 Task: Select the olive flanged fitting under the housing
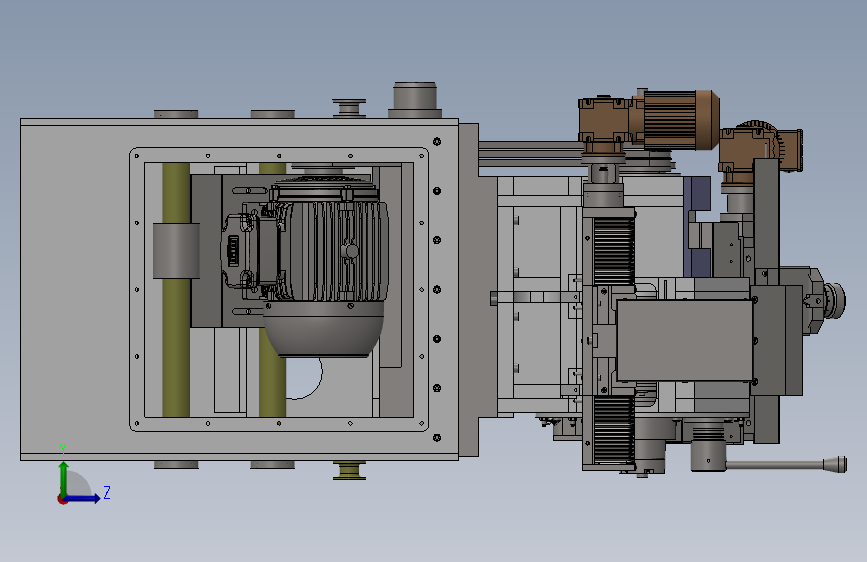tap(349, 470)
